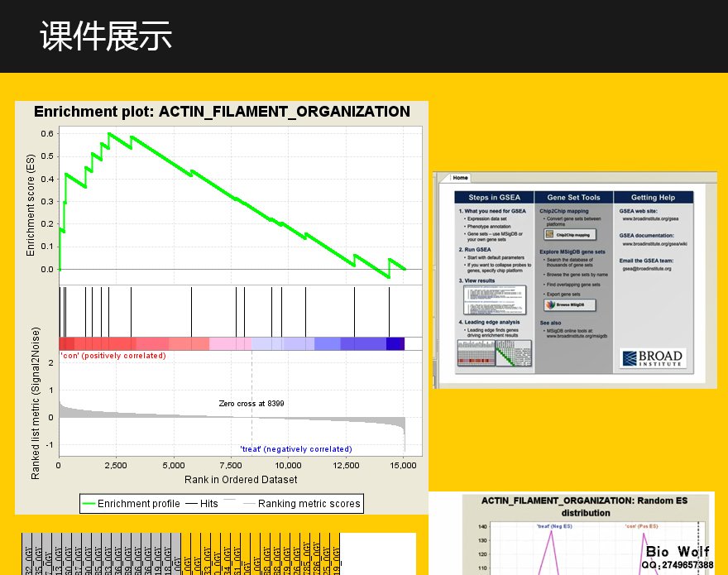Click the 'treat' (Neg ES) label
728x575 pixels.
pyautogui.click(x=554, y=526)
